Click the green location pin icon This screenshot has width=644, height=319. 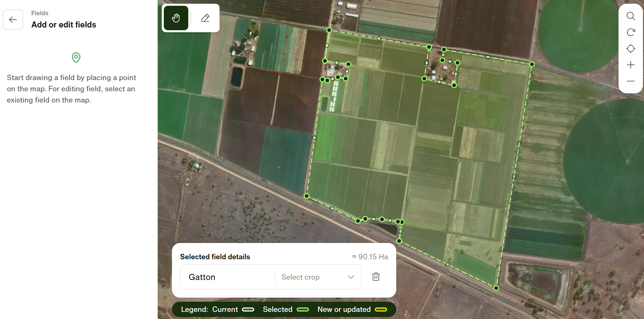(x=76, y=58)
